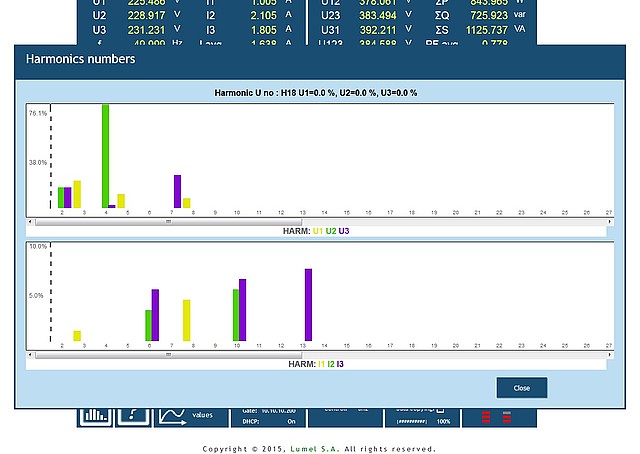Toggle I2 series in current harmonics legend
The image size is (640, 454).
pos(331,364)
